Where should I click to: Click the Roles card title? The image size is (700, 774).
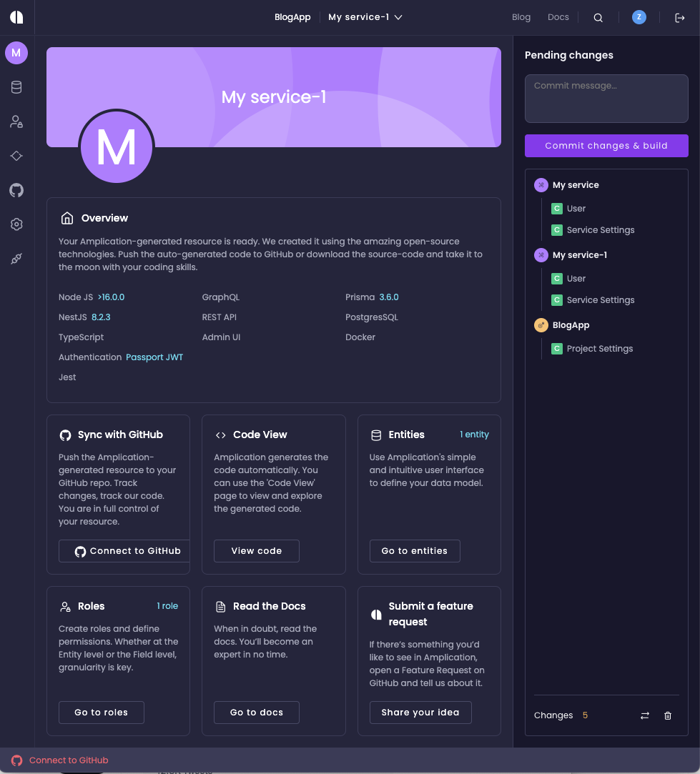pos(91,606)
